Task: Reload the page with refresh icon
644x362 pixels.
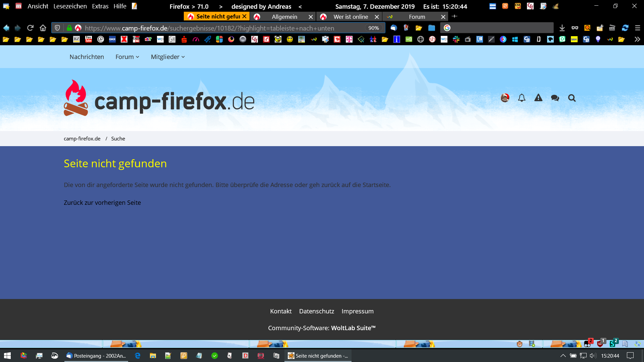Action: pos(30,28)
